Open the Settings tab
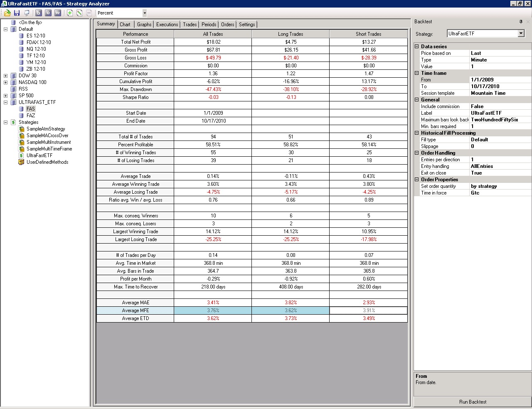The width and height of the screenshot is (532, 409). click(247, 25)
